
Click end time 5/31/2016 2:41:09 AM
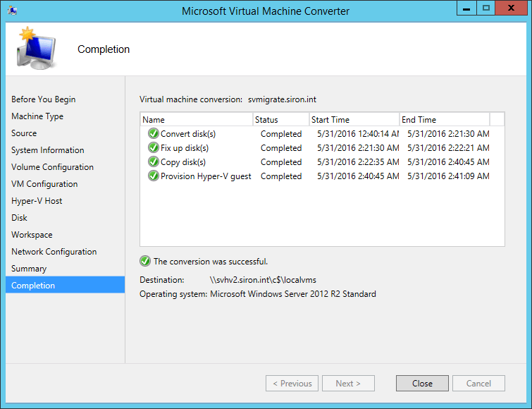click(x=448, y=176)
